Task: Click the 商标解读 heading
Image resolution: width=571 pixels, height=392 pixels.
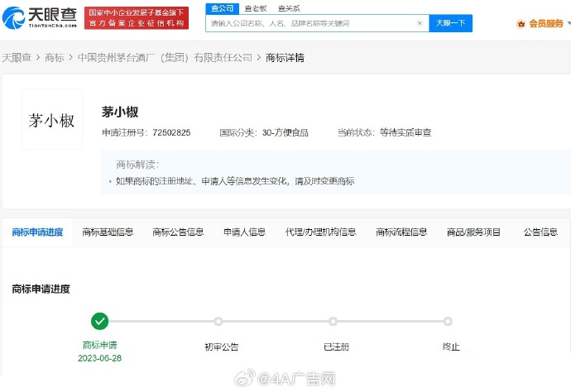Action: point(137,165)
